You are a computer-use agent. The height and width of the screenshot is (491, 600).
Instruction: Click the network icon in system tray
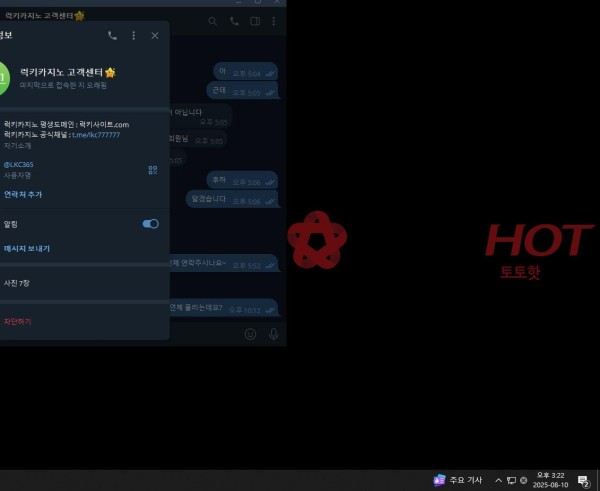[x=511, y=480]
